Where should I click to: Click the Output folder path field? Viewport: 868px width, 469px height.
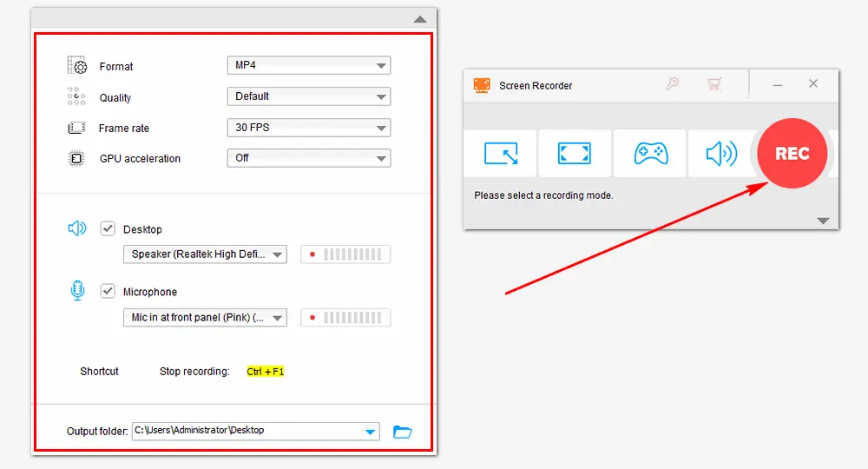coord(256,431)
